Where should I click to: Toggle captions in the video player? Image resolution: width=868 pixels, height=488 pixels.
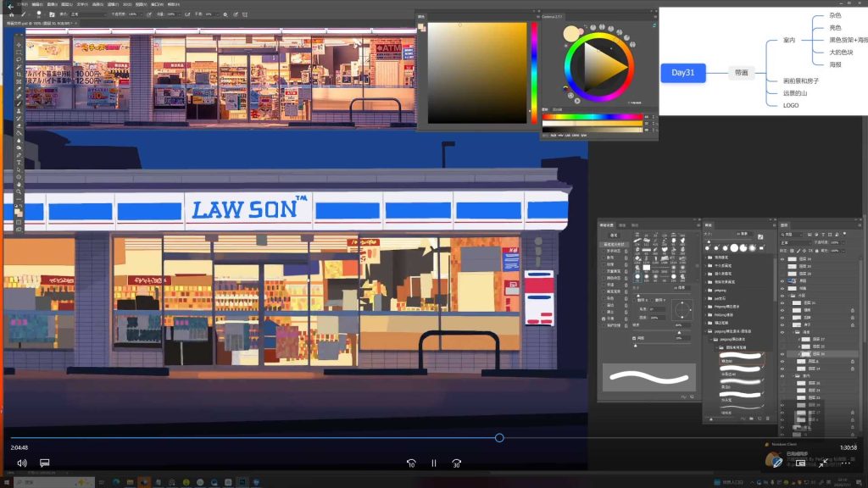(45, 463)
